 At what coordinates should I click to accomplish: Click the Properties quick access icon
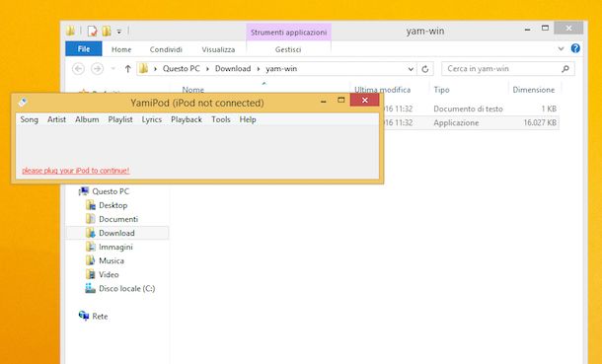pyautogui.click(x=92, y=31)
